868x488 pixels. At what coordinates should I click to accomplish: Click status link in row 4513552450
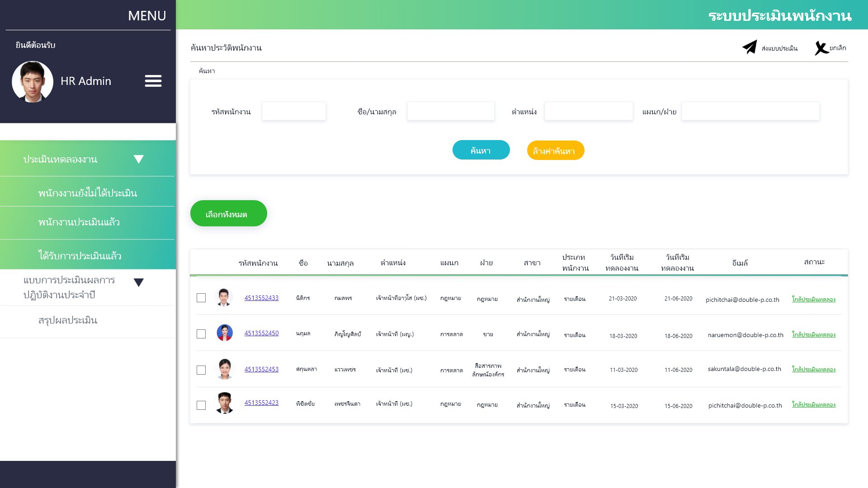814,334
